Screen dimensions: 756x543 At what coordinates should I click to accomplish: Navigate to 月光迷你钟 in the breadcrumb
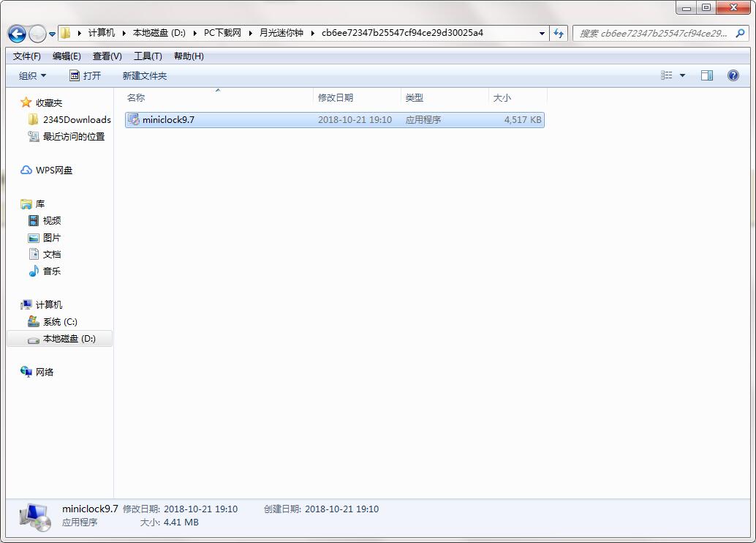(281, 33)
